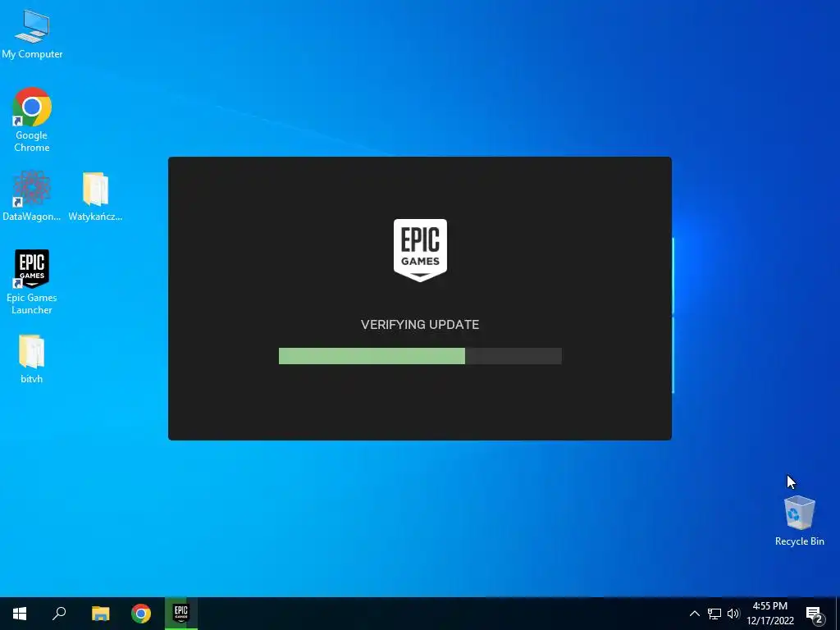Viewport: 840px width, 630px height.
Task: Click the VERIFYING UPDATE status text
Action: pos(420,325)
